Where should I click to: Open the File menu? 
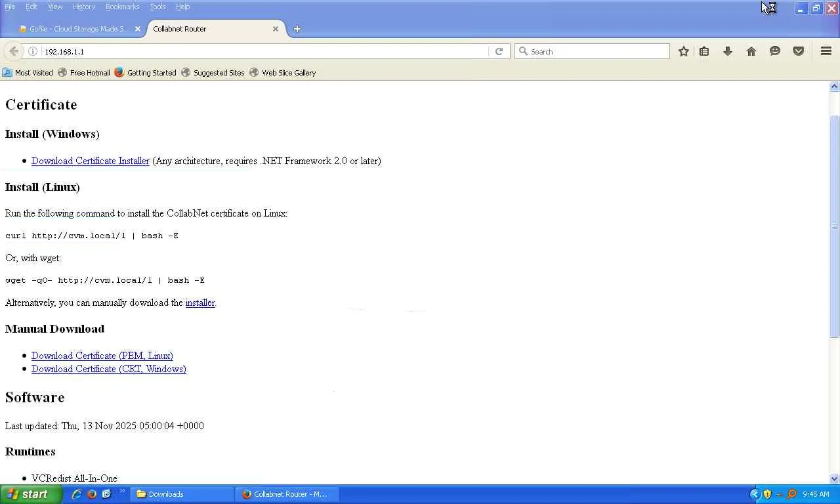click(x=10, y=7)
